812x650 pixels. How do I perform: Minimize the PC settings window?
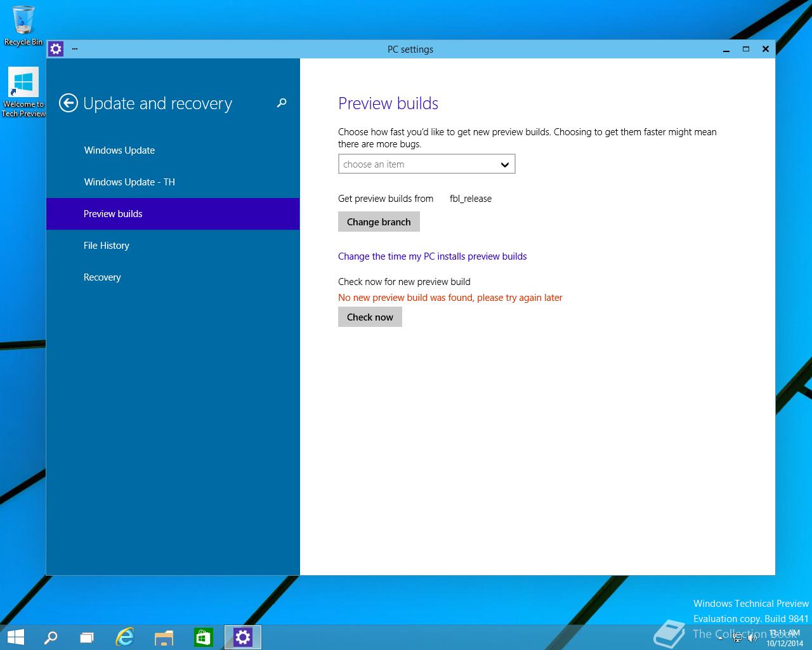(x=726, y=50)
